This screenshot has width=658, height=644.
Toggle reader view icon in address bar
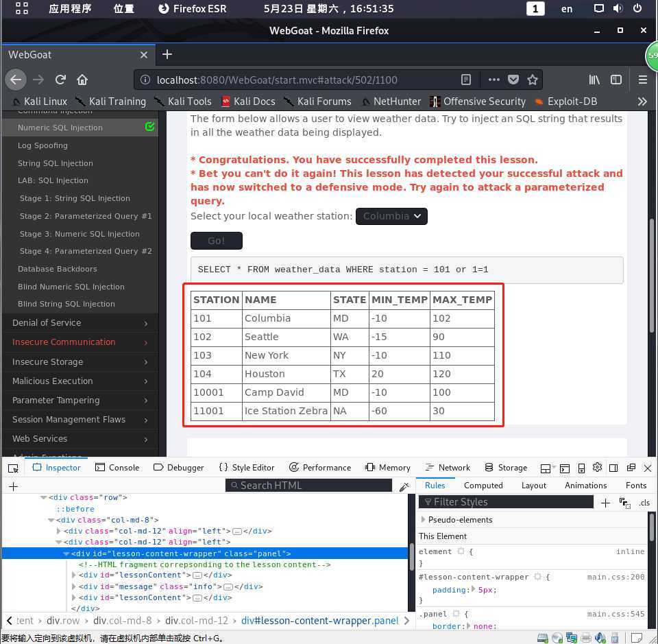pyautogui.click(x=466, y=80)
